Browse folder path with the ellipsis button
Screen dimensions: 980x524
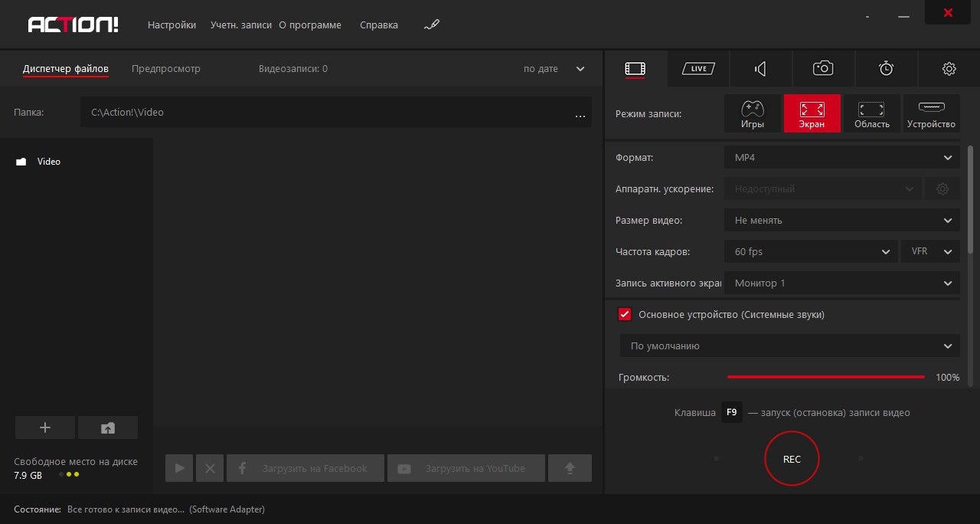coord(580,113)
